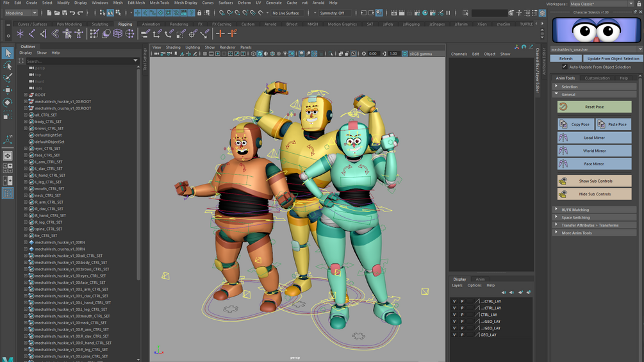Click the Paste Pose clipboard icon
The width and height of the screenshot is (644, 362).
pos(601,124)
